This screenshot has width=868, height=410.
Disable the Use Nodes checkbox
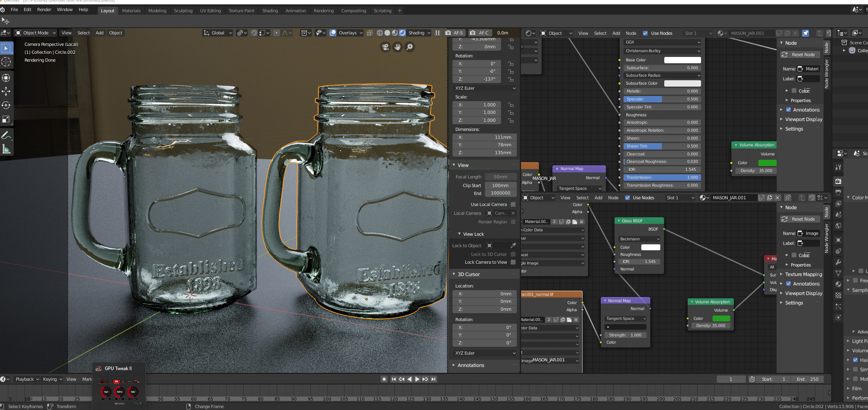coord(645,33)
